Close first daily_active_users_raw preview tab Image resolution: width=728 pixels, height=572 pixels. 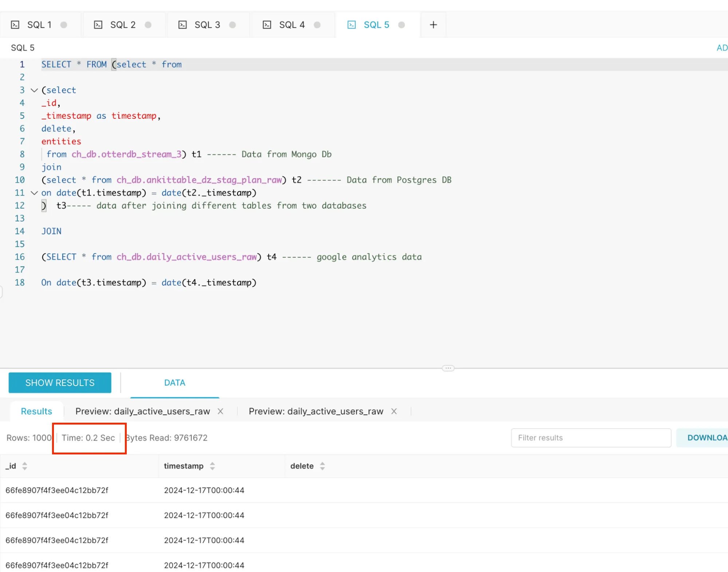point(220,411)
